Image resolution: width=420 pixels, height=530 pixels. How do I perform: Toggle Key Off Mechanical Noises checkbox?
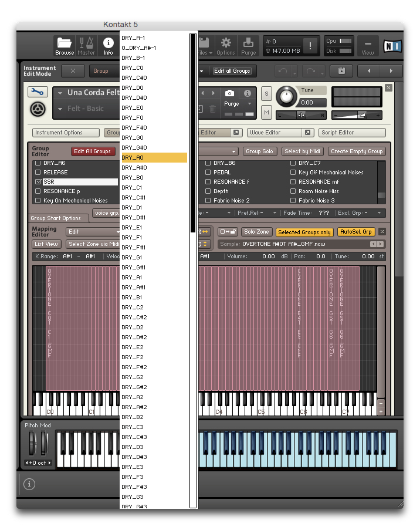(x=293, y=172)
